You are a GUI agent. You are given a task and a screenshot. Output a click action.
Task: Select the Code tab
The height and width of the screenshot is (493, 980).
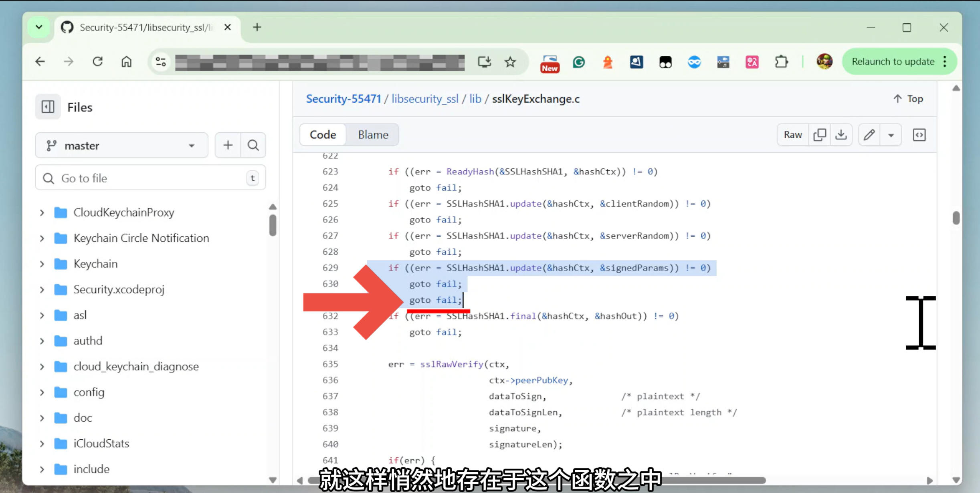323,135
